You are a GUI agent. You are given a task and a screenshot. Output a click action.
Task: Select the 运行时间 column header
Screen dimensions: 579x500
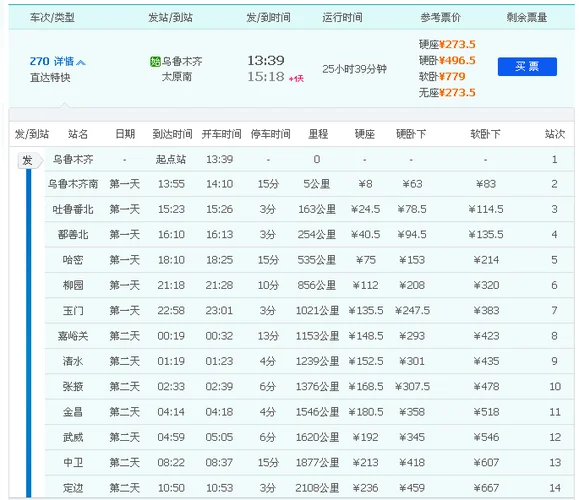click(x=342, y=17)
